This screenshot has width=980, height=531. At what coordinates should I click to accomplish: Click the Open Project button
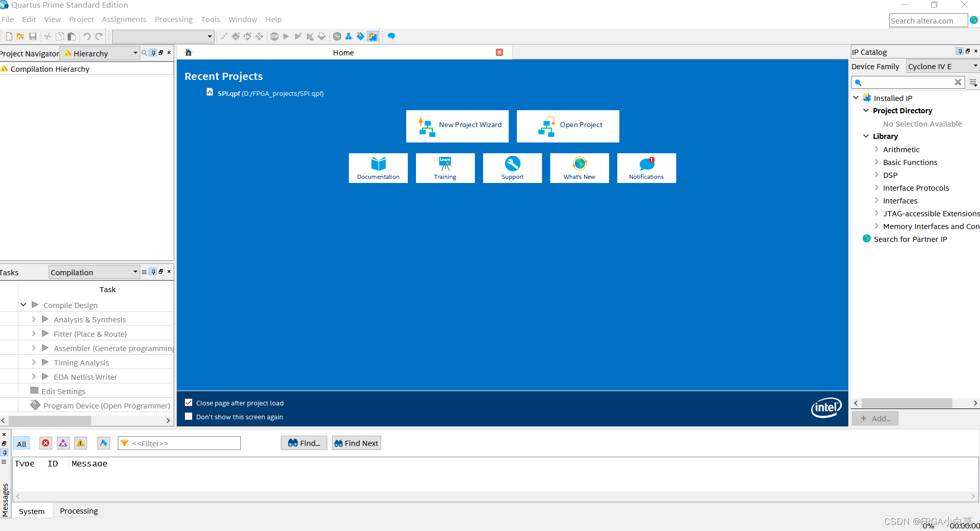point(568,126)
